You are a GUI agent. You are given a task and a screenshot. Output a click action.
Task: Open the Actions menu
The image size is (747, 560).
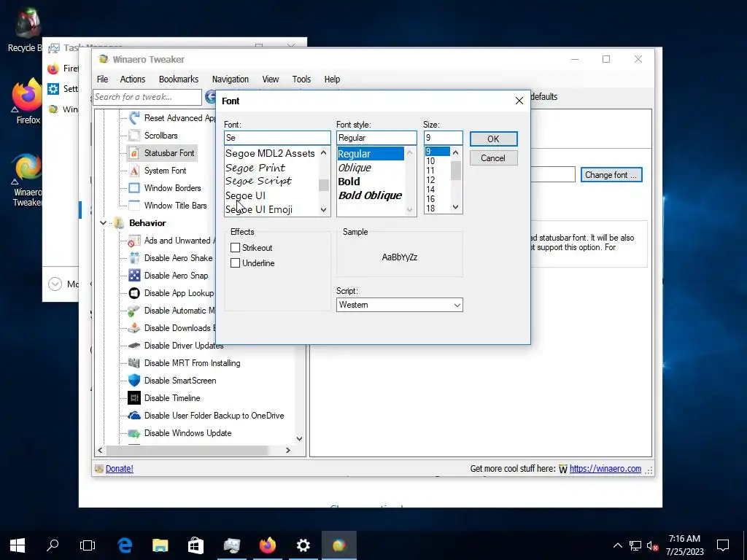(133, 79)
